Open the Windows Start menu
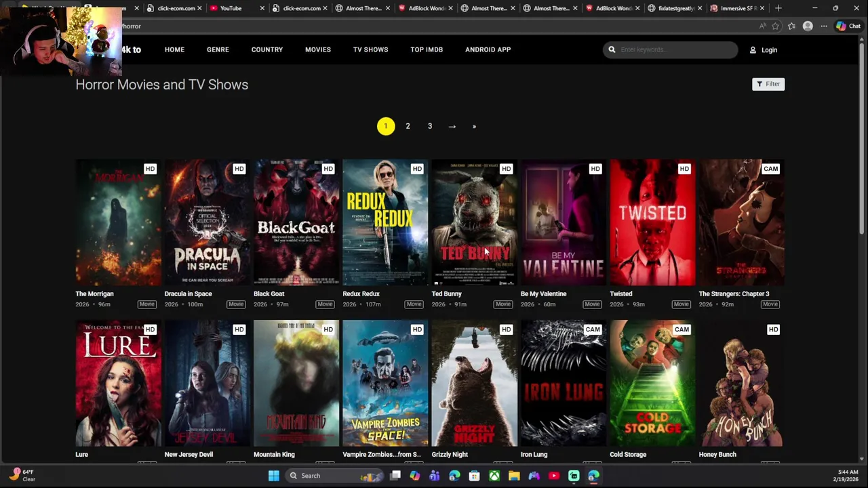 [274, 476]
